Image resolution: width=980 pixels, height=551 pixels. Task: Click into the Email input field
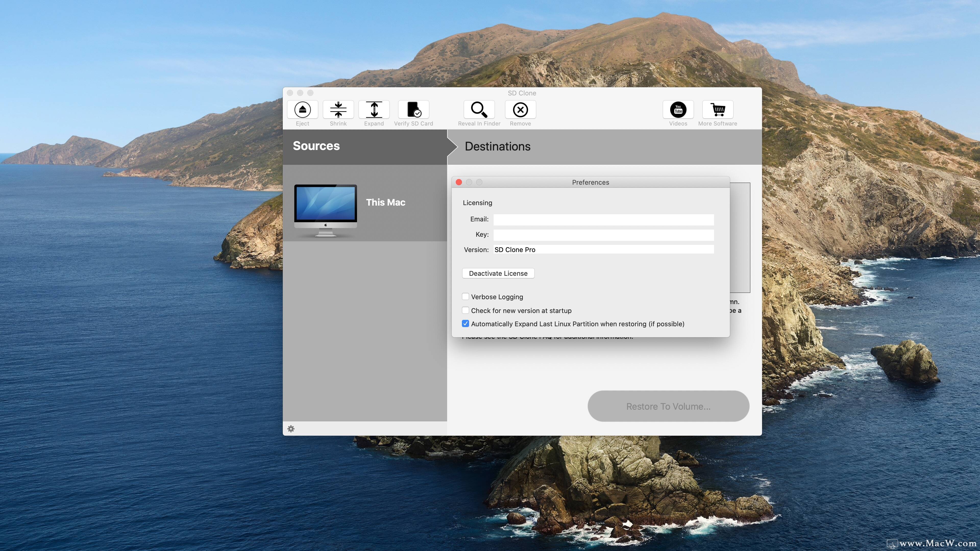(x=603, y=219)
